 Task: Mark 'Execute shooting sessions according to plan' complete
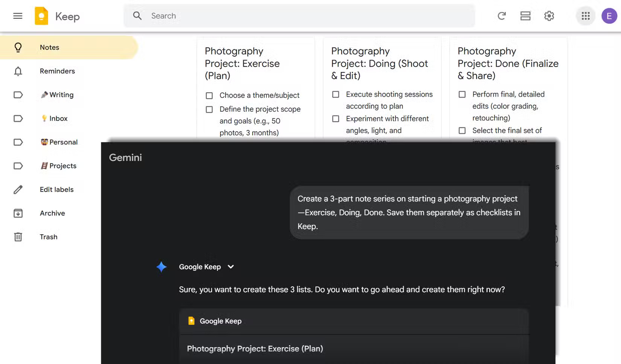tap(335, 94)
